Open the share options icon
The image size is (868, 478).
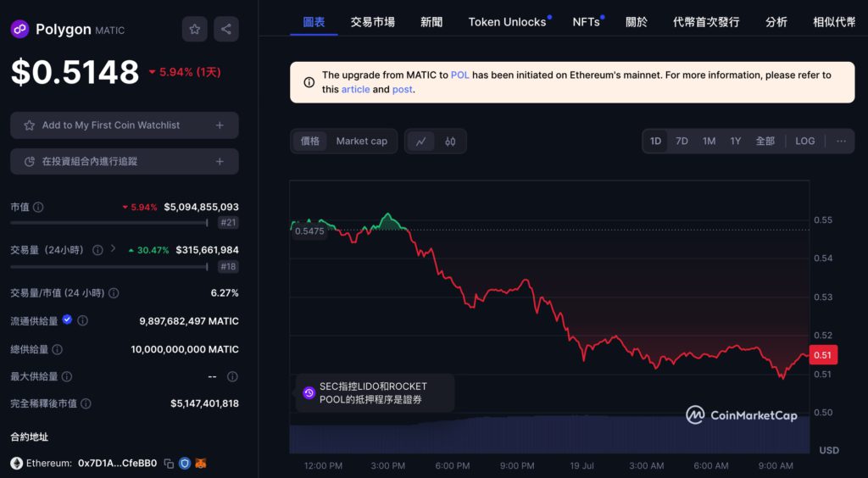[x=225, y=30]
